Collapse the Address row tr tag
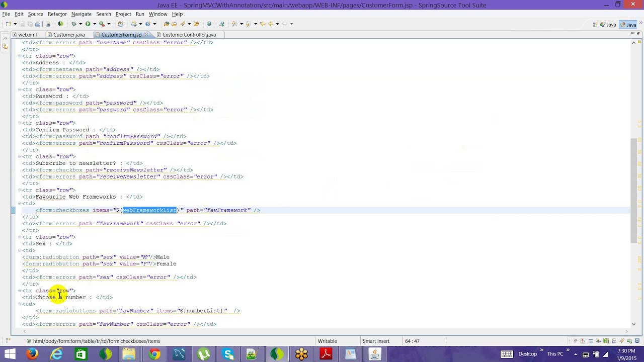This screenshot has width=644, height=362. point(20,56)
